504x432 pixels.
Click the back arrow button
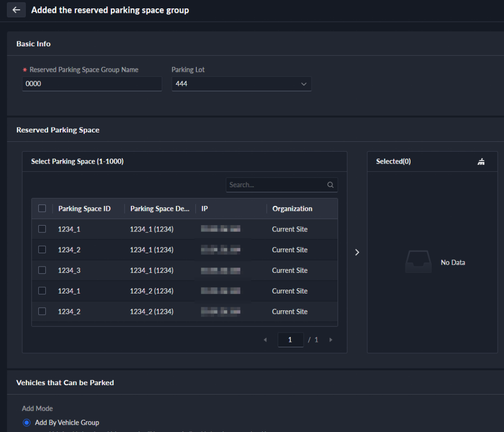click(16, 10)
